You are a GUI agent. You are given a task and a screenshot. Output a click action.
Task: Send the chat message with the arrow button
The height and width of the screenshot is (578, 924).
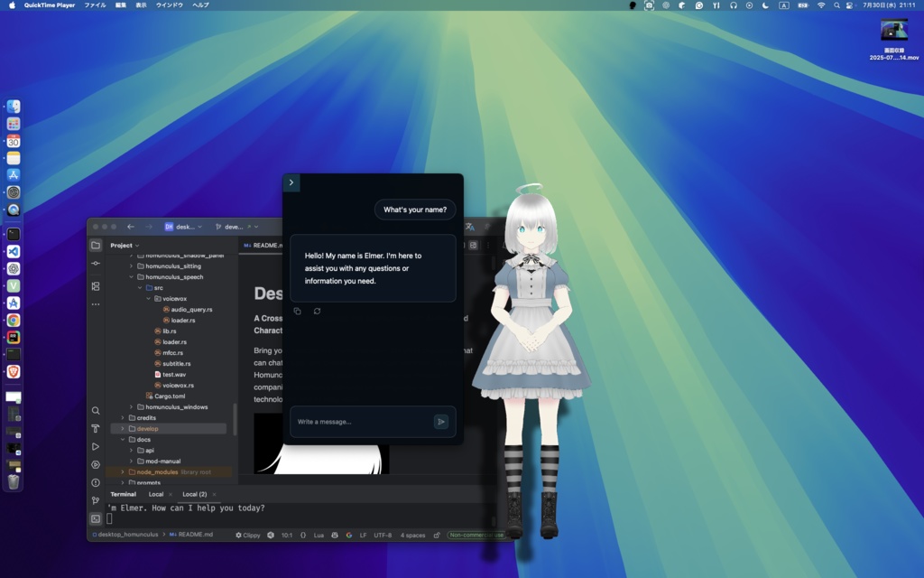pyautogui.click(x=441, y=421)
